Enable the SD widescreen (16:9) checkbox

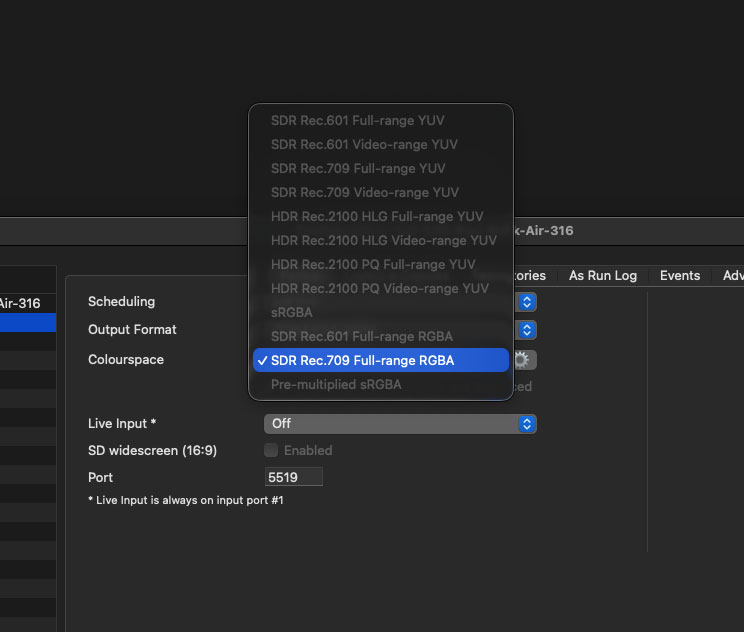(271, 451)
